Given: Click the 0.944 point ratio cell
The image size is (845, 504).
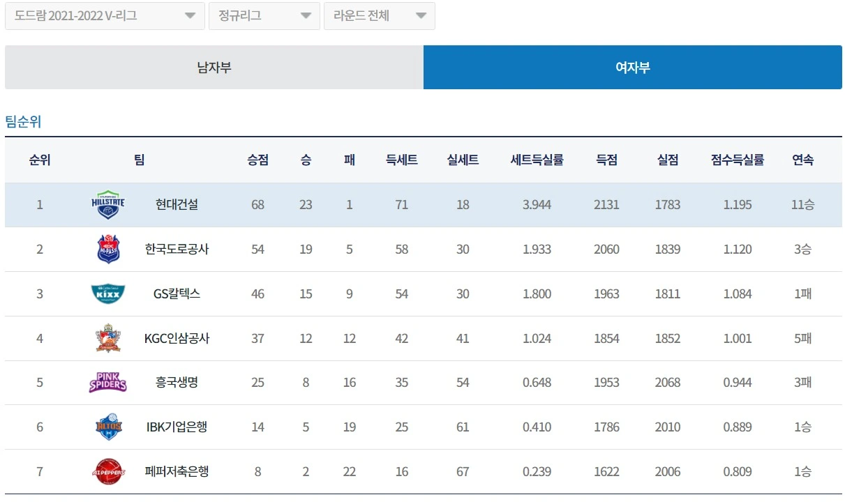Looking at the screenshot, I should point(738,383).
